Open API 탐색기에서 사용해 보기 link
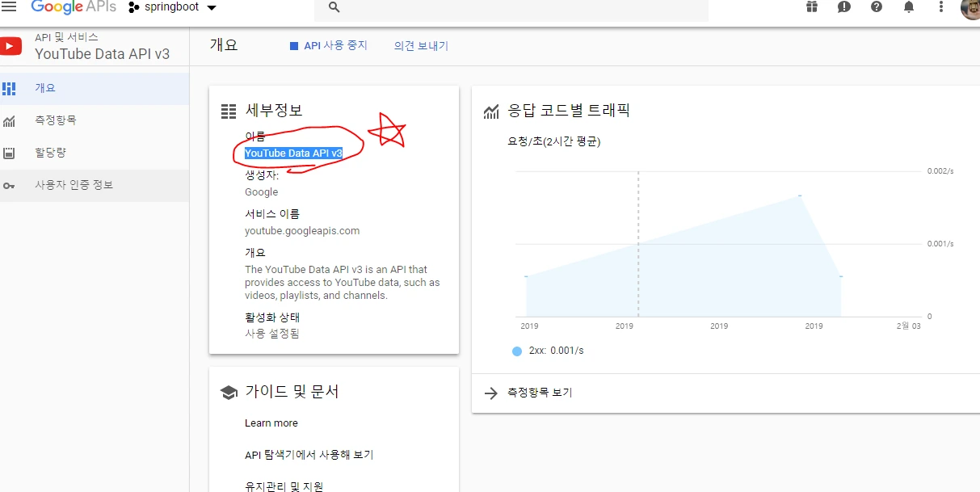The width and height of the screenshot is (980, 492). 309,455
